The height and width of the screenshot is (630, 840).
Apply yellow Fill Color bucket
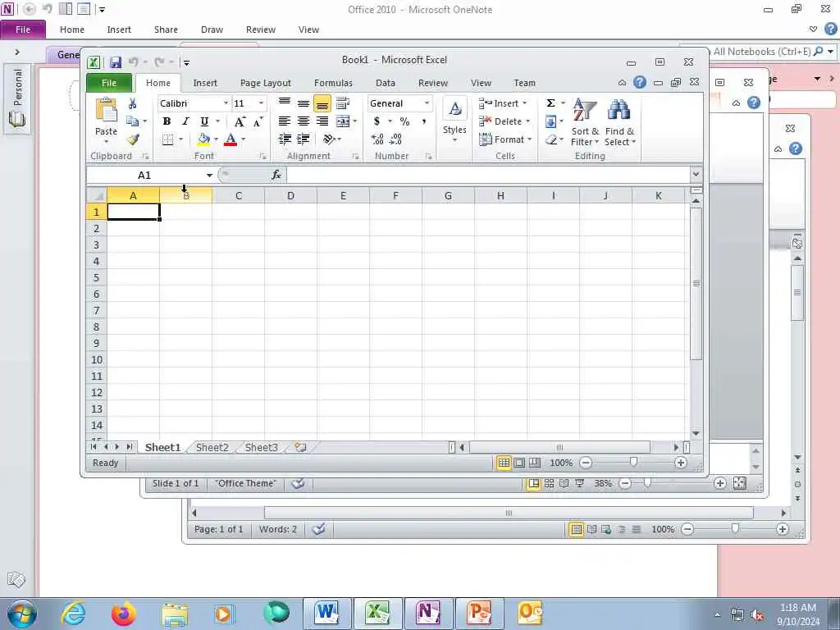203,139
